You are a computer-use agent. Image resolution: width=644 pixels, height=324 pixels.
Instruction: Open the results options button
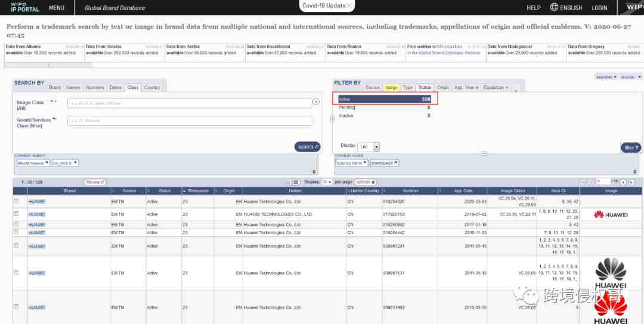point(366,182)
